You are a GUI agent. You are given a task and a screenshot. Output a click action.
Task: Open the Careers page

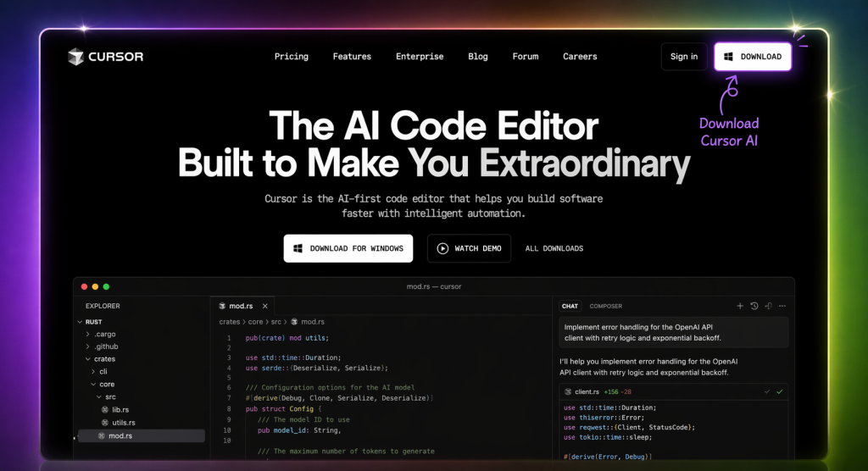580,57
